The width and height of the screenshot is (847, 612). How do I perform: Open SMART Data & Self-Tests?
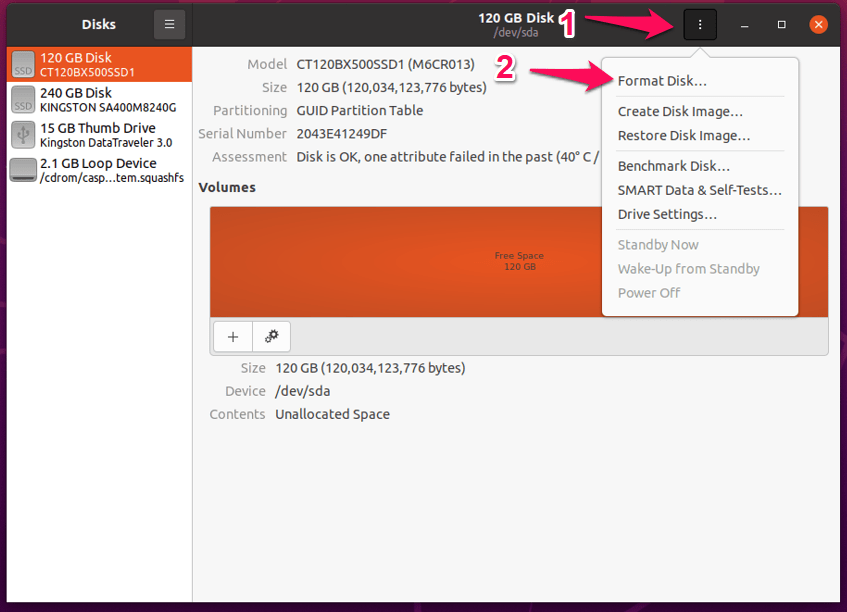pyautogui.click(x=699, y=190)
